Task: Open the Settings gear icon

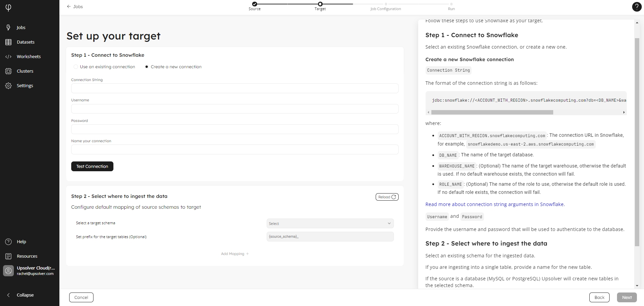Action: tap(8, 85)
